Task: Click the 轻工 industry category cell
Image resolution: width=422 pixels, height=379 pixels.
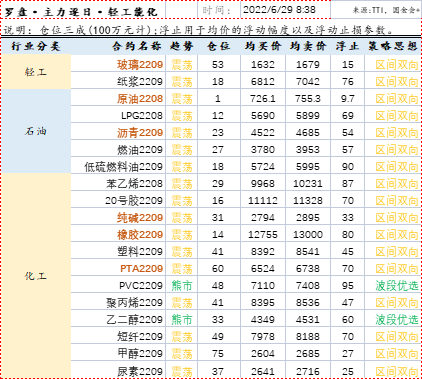Action: 36,72
